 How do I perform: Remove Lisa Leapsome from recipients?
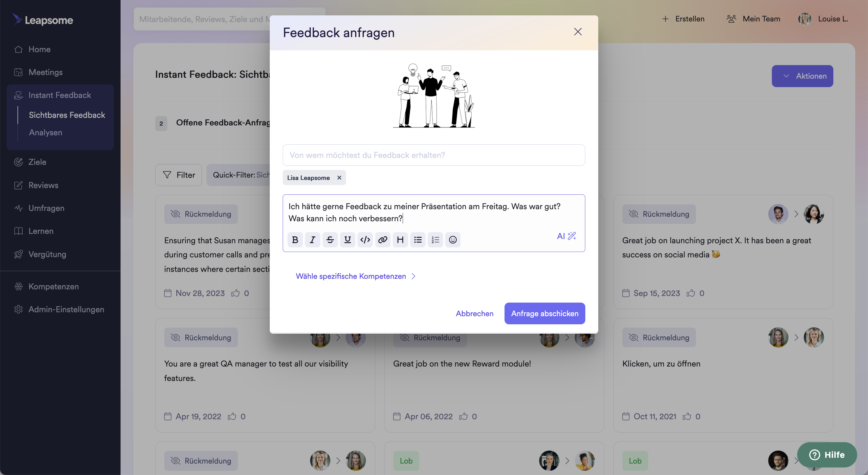339,178
